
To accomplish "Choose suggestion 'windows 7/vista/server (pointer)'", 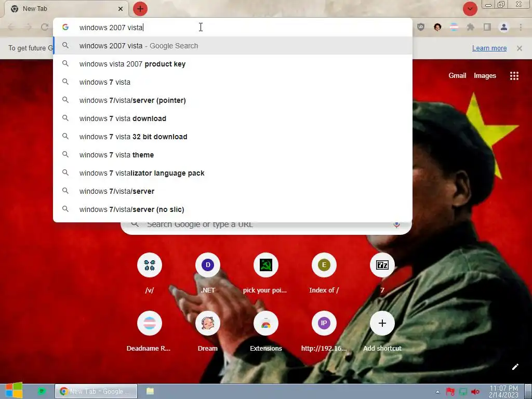I will coord(232,100).
